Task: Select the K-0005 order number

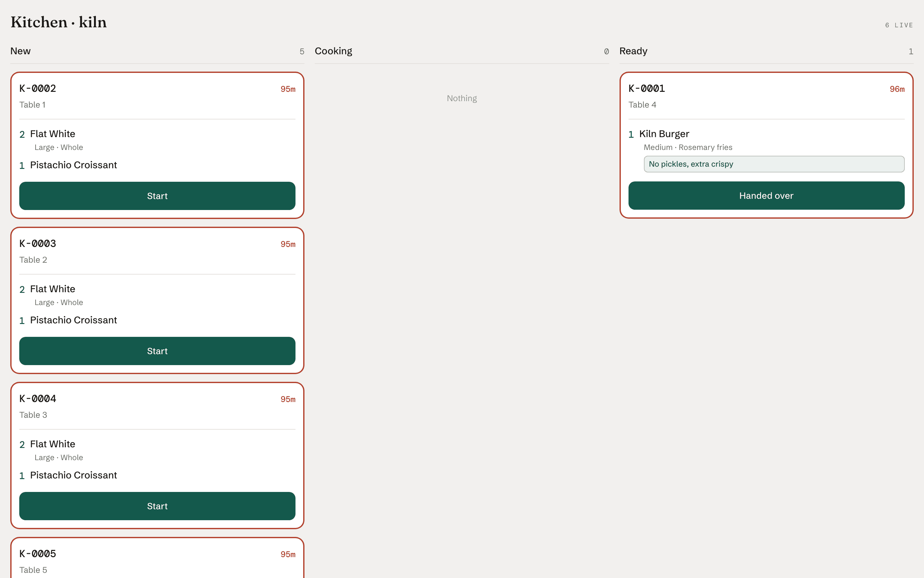Action: pyautogui.click(x=38, y=554)
